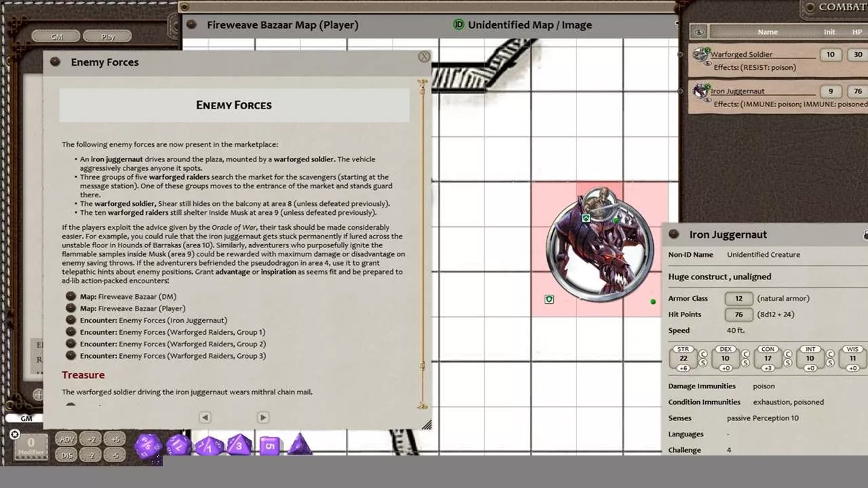Image resolution: width=868 pixels, height=488 pixels.
Task: Close the Enemy Forces window
Action: click(424, 57)
